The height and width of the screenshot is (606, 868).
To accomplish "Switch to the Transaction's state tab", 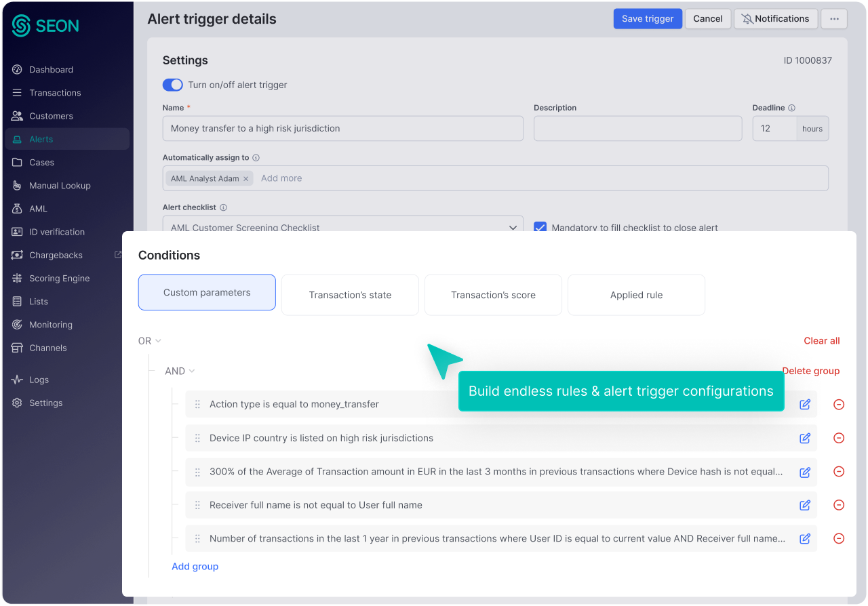I will [x=350, y=295].
